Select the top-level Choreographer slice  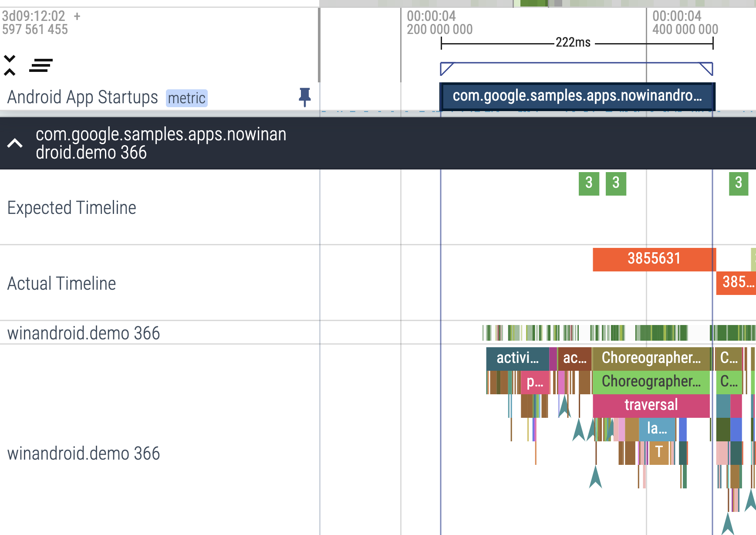(x=651, y=358)
